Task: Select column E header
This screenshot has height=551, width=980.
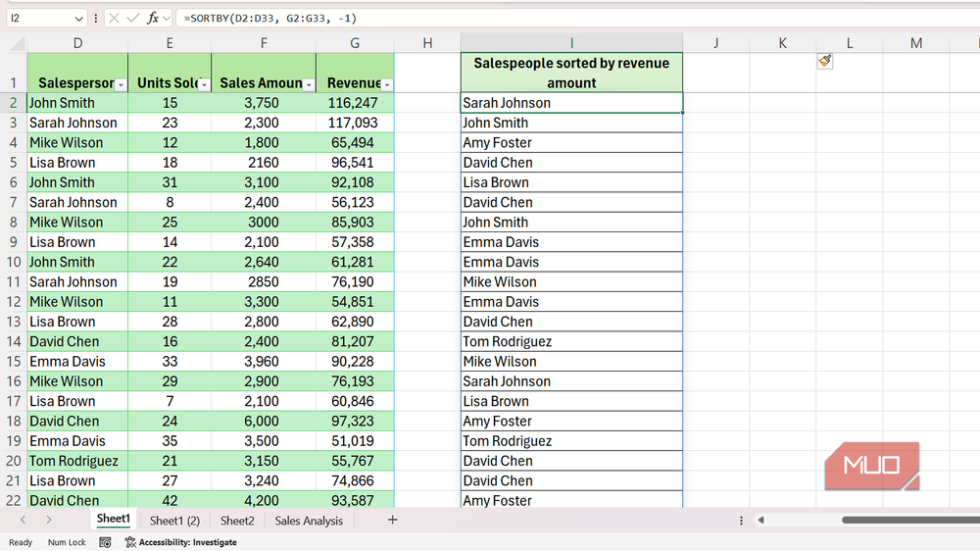Action: click(x=170, y=43)
